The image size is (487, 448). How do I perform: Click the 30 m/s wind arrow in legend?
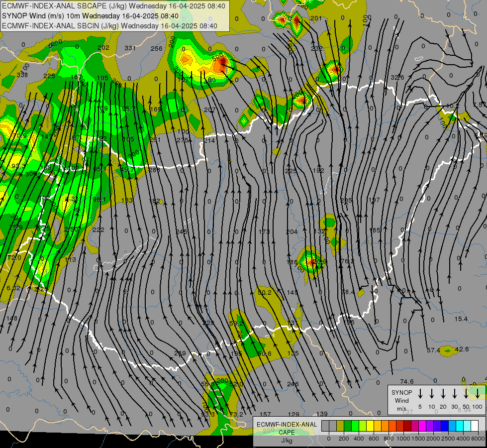point(455,394)
